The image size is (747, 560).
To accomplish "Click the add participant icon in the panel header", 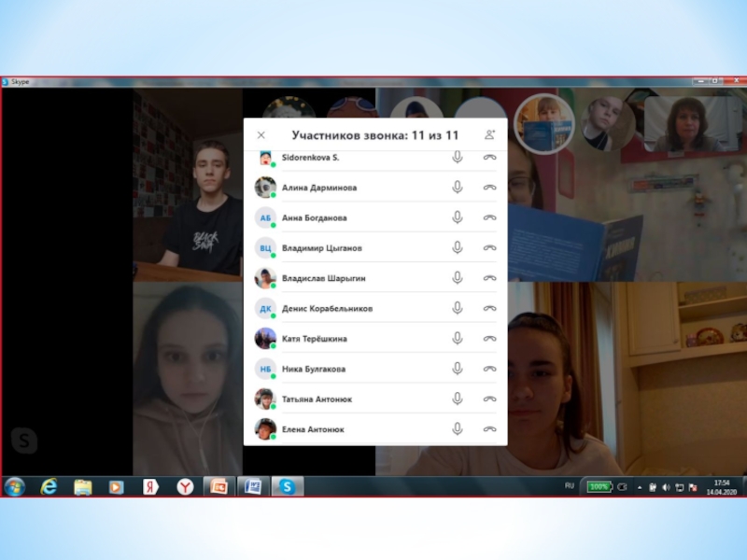I will tap(490, 134).
